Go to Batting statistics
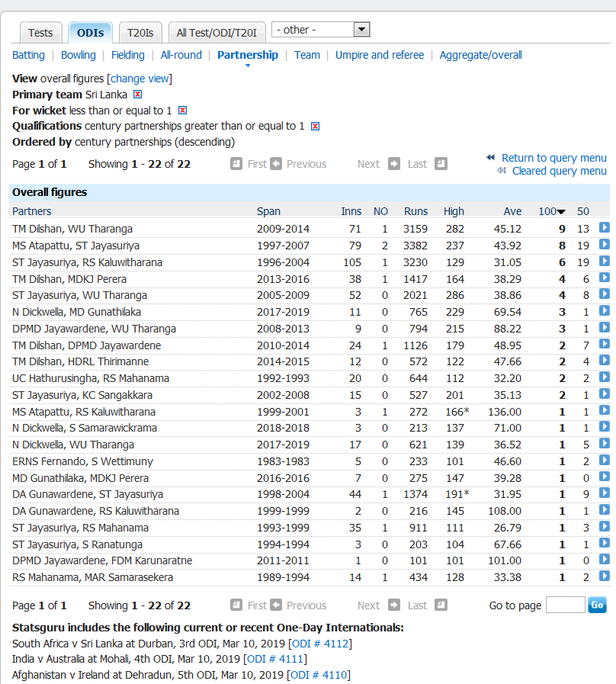616x684 pixels. (28, 55)
